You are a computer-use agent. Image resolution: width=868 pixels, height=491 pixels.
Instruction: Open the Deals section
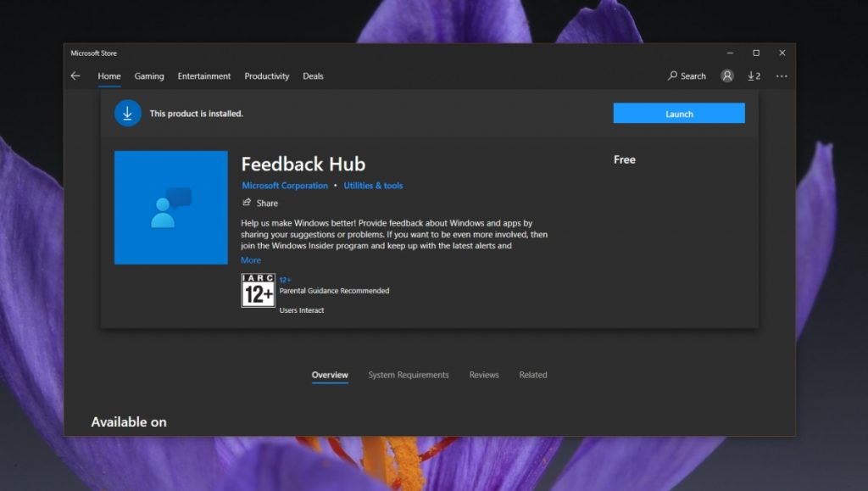(313, 76)
